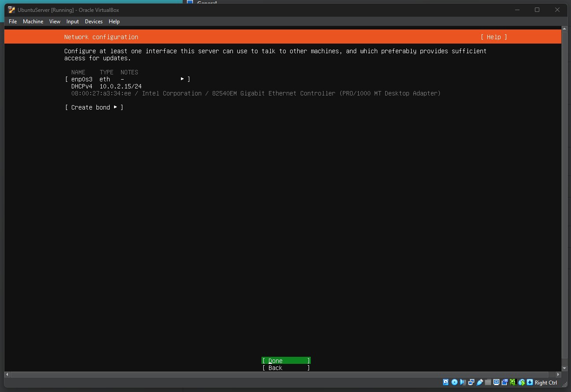Image resolution: width=571 pixels, height=392 pixels.
Task: Open the audio status icon
Action: tap(463, 382)
